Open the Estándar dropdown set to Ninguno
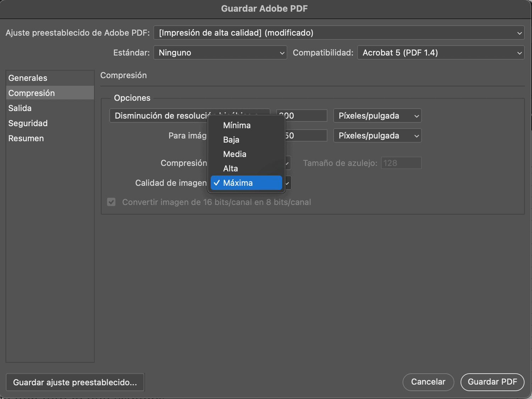Viewport: 532px width, 399px height. 220,53
